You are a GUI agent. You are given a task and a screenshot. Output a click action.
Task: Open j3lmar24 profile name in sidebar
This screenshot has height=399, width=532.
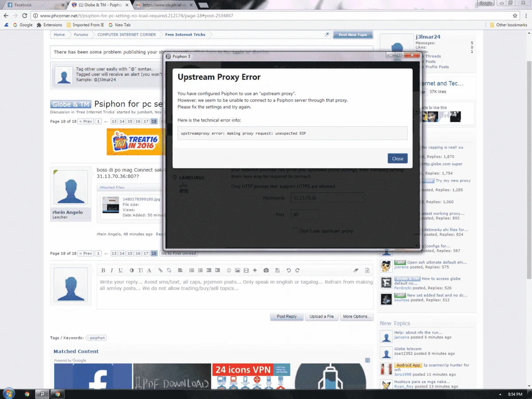pyautogui.click(x=428, y=37)
